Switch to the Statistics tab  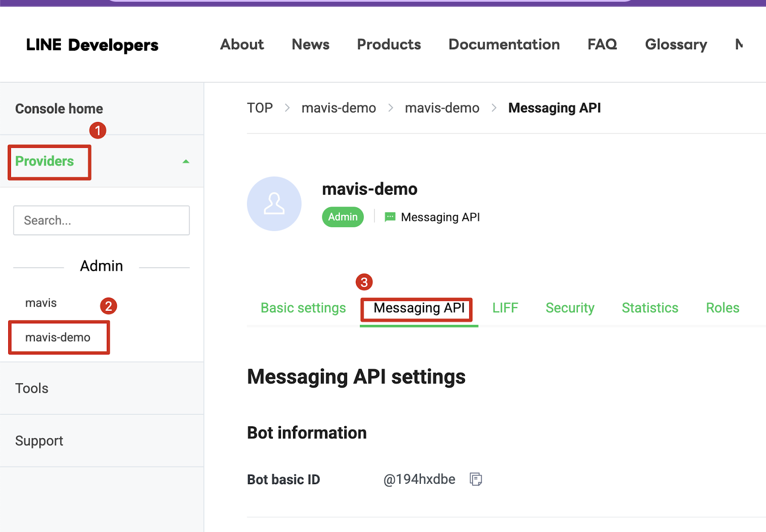point(650,308)
